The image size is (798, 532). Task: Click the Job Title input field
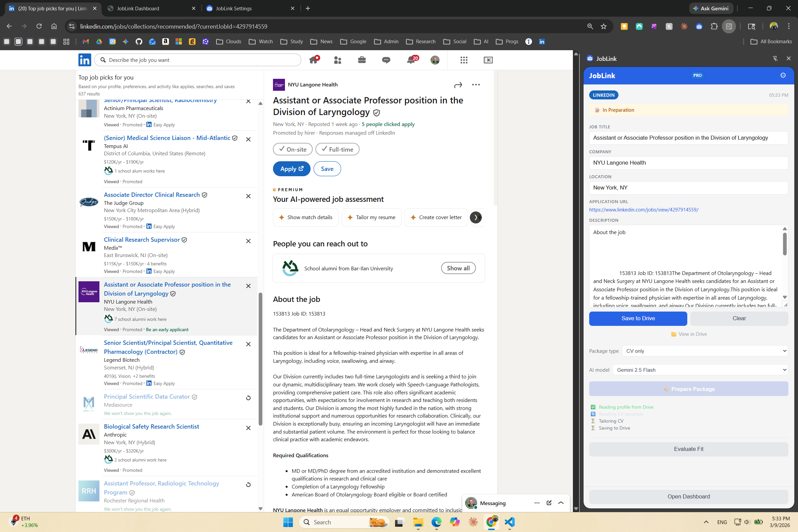(x=688, y=138)
